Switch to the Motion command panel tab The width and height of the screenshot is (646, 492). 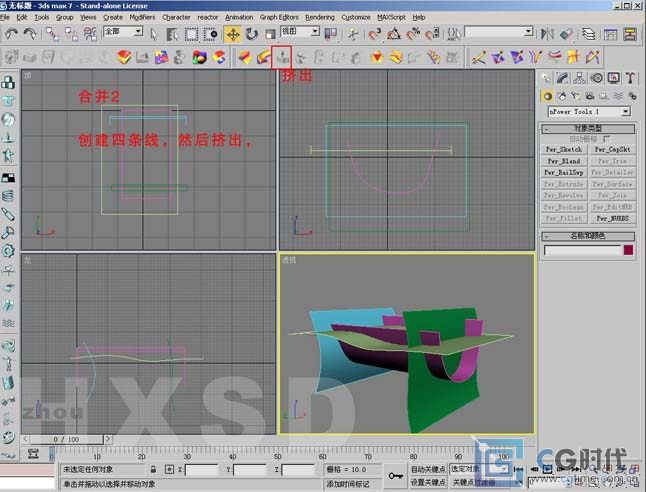pyautogui.click(x=597, y=78)
